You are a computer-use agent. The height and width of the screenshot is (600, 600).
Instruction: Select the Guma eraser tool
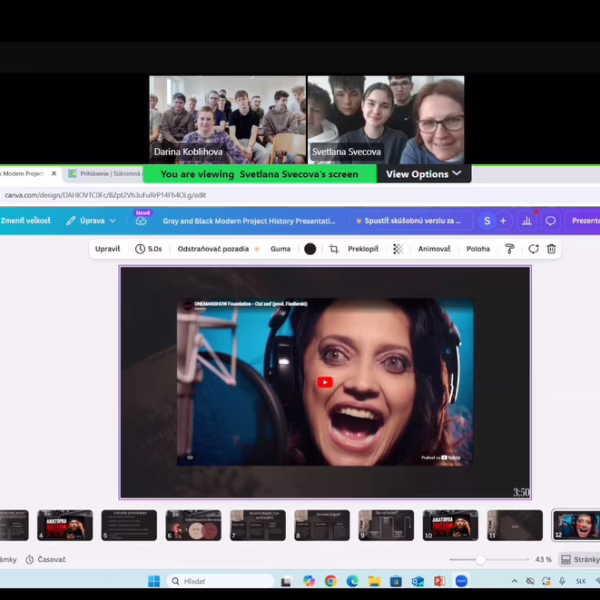coord(280,249)
